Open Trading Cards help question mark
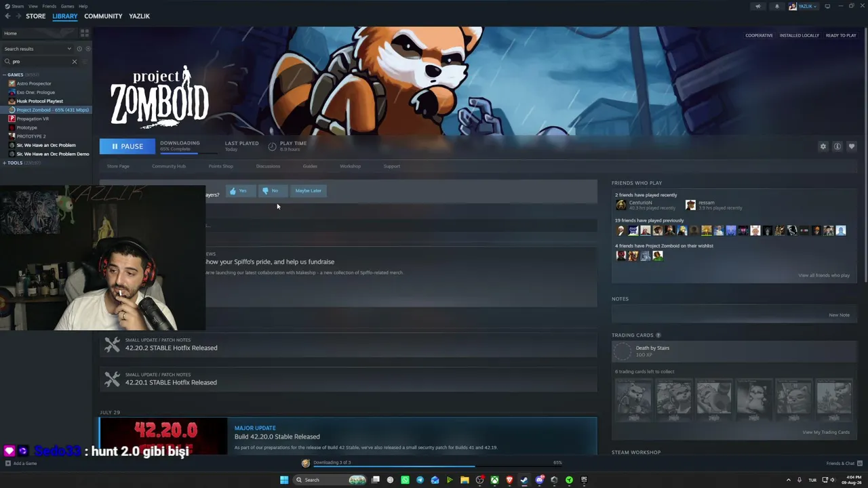 (x=658, y=335)
